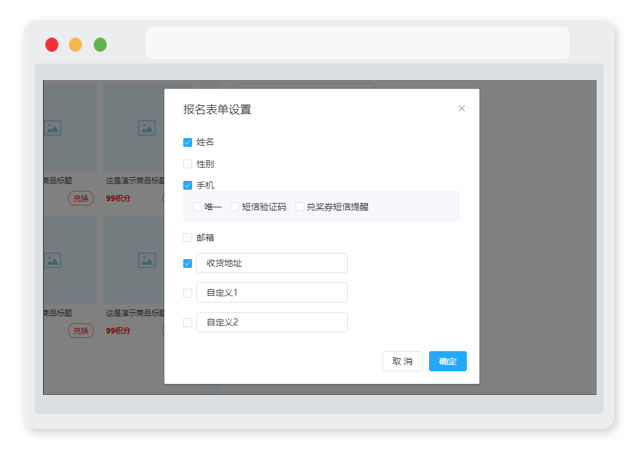Click the top row 兑换 button
Viewport: 640px width, 450px height.
[x=81, y=198]
